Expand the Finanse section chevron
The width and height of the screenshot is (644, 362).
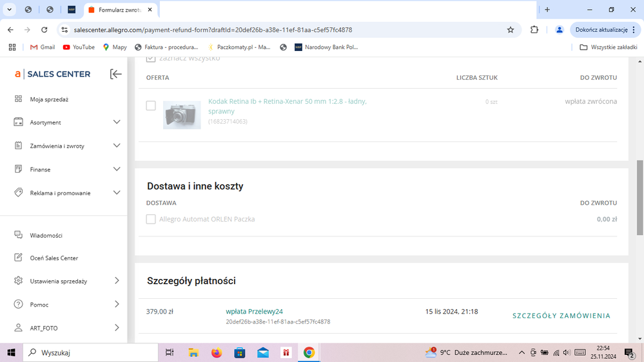(x=117, y=169)
